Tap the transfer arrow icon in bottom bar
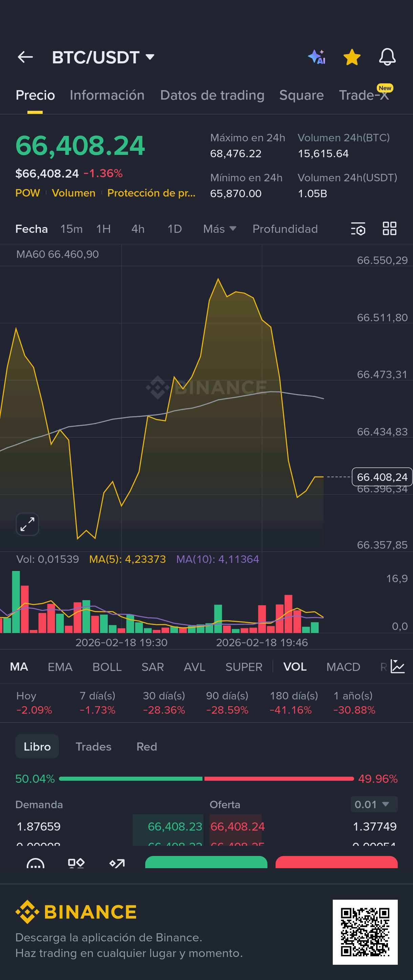The height and width of the screenshot is (980, 413). tap(117, 863)
